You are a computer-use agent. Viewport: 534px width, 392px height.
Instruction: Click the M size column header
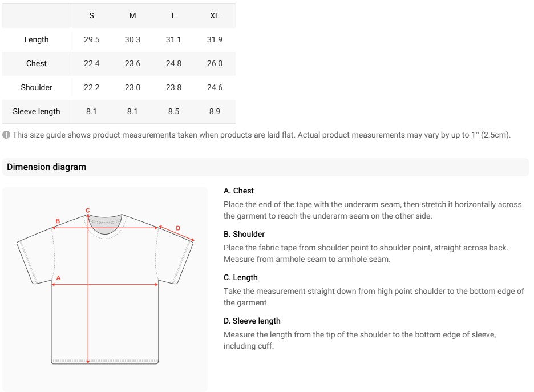132,15
